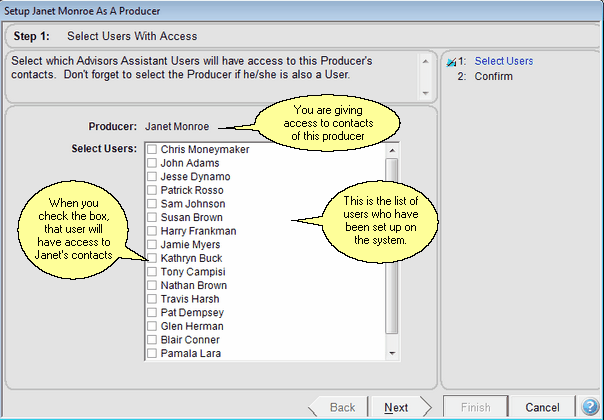This screenshot has width=604, height=420.
Task: Click the Janet Monroe producer name
Action: pos(177,126)
